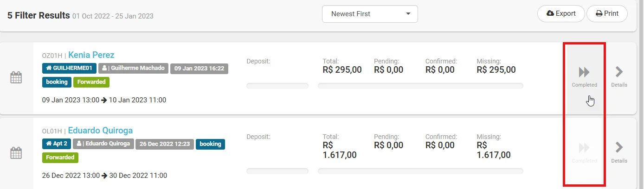This screenshot has height=189, width=644.
Task: Open Eduardo Quiroga guest name link
Action: click(100, 131)
